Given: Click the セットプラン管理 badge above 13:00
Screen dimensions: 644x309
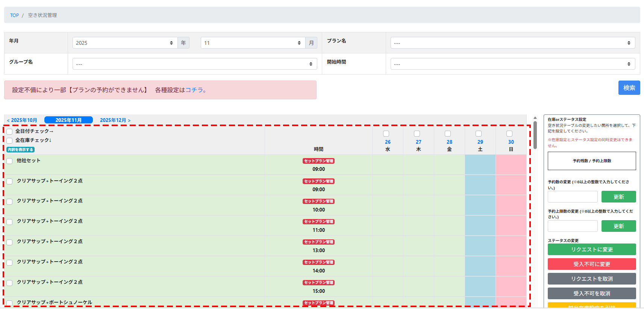Looking at the screenshot, I should tap(318, 242).
